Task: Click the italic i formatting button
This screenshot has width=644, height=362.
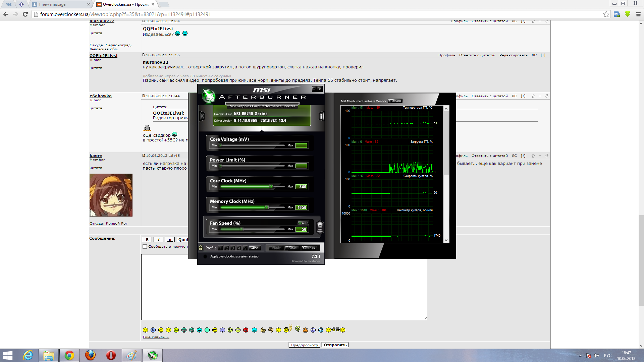Action: click(158, 240)
